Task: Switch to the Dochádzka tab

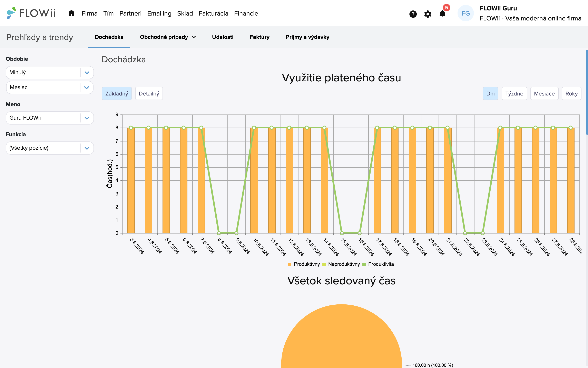Action: (109, 37)
